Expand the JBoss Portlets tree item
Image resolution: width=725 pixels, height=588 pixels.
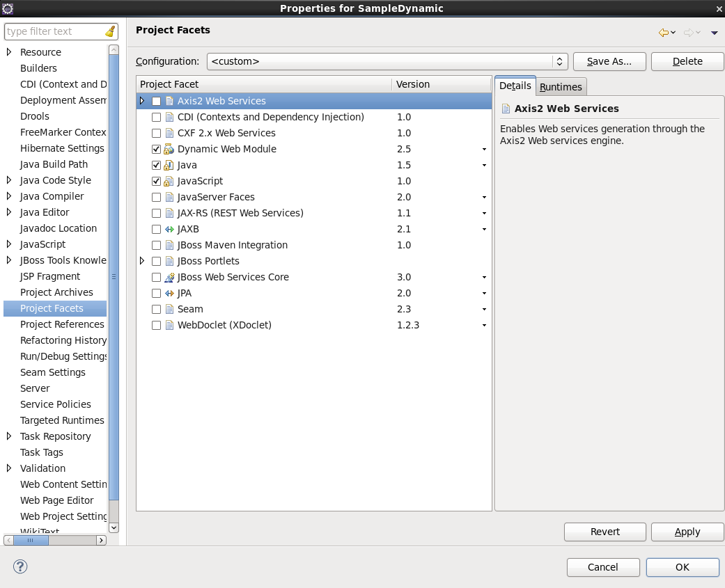click(x=143, y=261)
